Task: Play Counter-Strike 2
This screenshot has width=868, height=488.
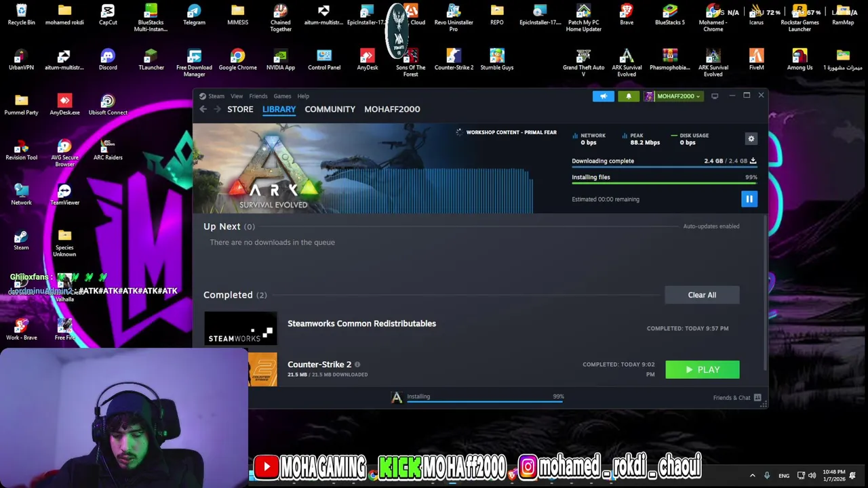Action: click(x=703, y=369)
